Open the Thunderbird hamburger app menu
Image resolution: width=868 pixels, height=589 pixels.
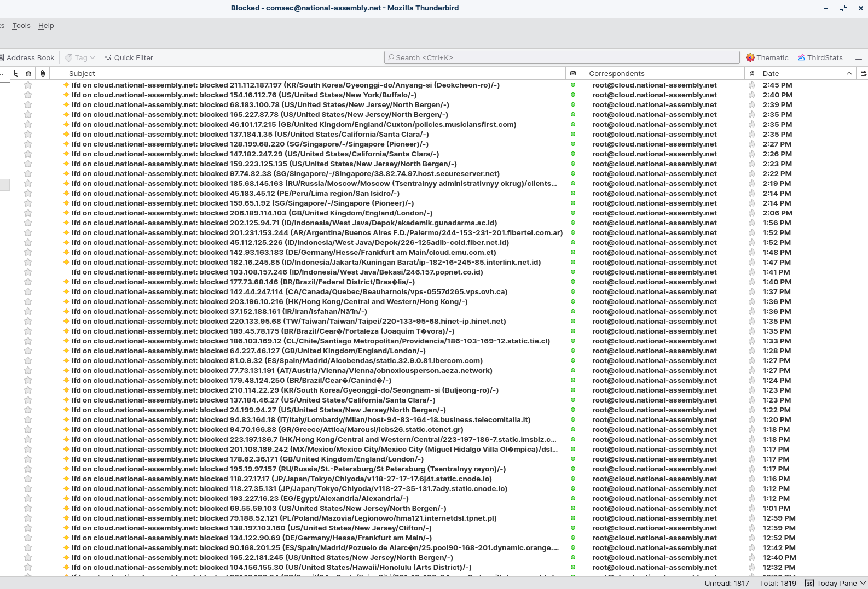858,57
